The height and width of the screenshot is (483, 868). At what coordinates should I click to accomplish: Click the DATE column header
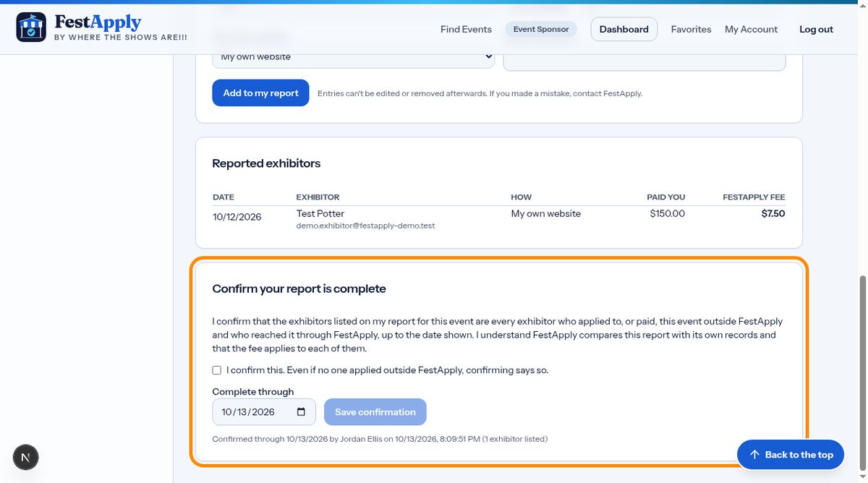pyautogui.click(x=224, y=197)
